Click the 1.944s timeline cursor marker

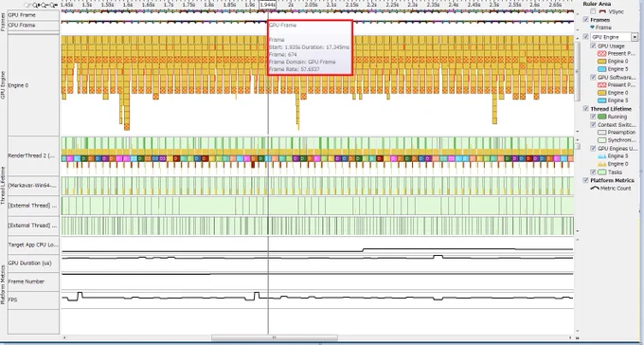(x=267, y=5)
